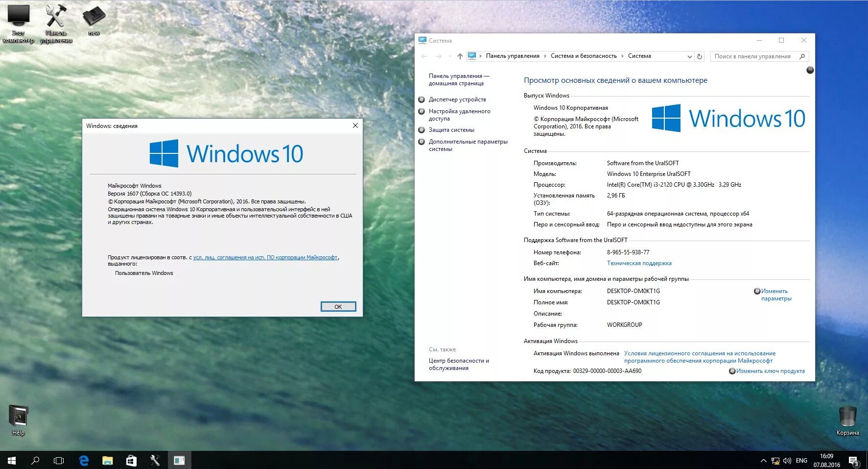Click the computer icon in the address bar
The width and height of the screenshot is (868, 469).
pos(472,56)
